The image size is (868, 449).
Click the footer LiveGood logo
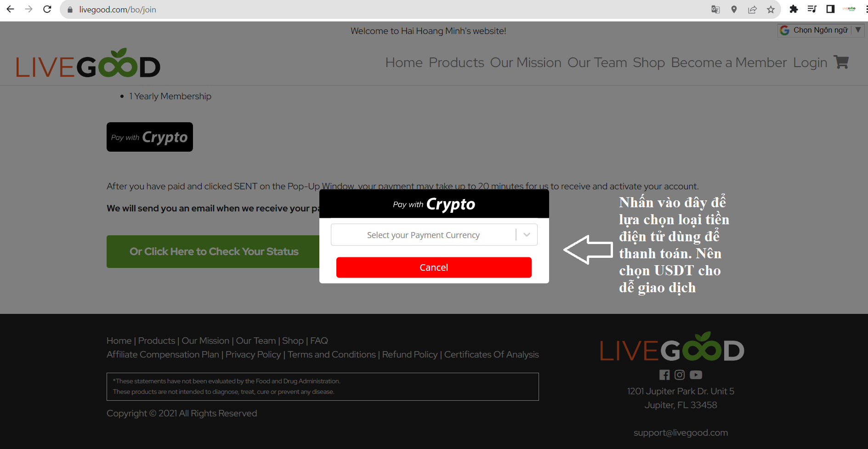672,347
